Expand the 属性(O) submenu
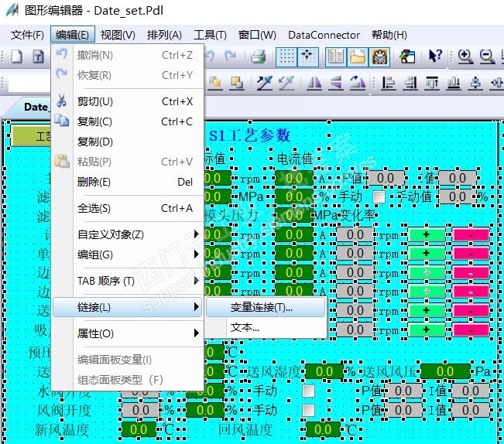Viewport: 504px width, 444px height. [x=128, y=333]
